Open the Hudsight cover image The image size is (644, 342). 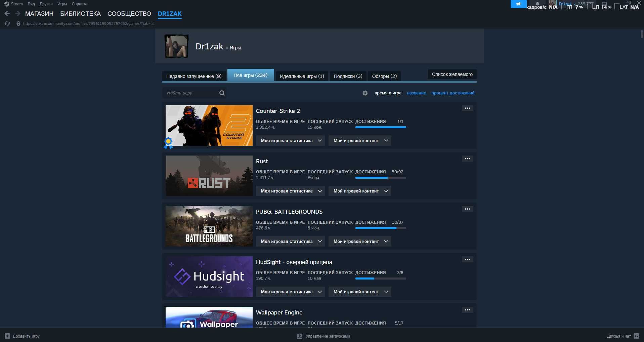tap(209, 276)
